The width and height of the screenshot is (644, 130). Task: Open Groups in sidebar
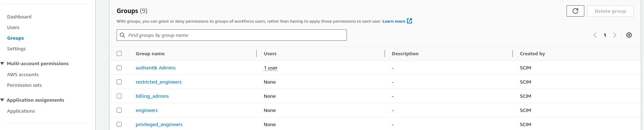coord(15,38)
